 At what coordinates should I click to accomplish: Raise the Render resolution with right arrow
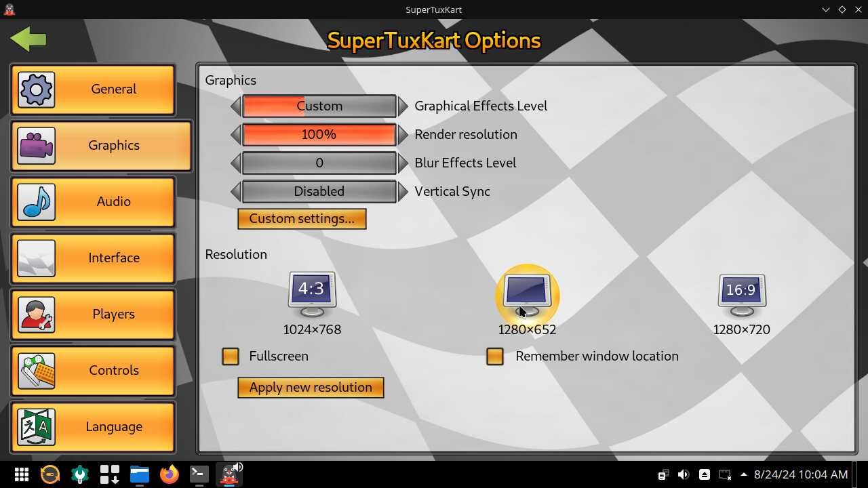(403, 134)
